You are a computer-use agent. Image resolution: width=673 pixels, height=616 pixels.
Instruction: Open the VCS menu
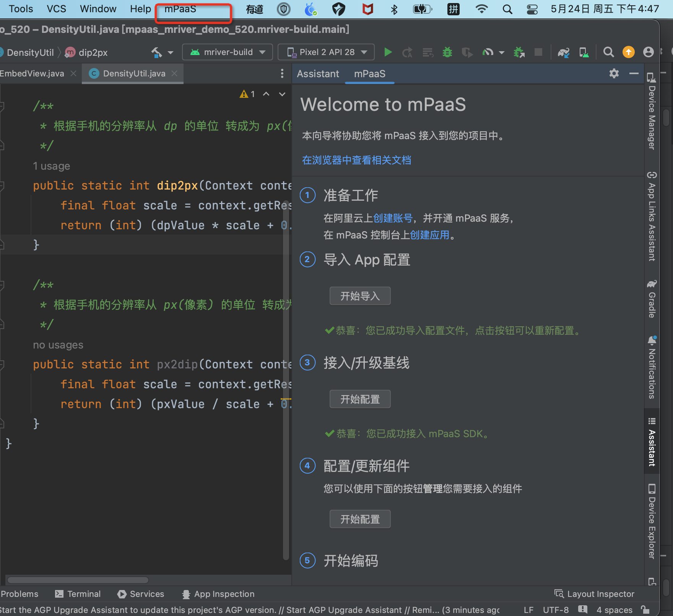(x=56, y=9)
